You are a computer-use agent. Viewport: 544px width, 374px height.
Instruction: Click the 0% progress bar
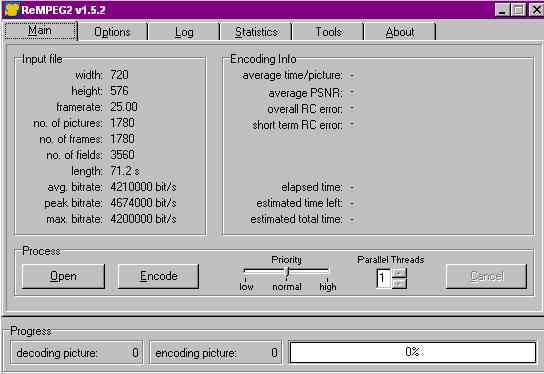coord(413,352)
